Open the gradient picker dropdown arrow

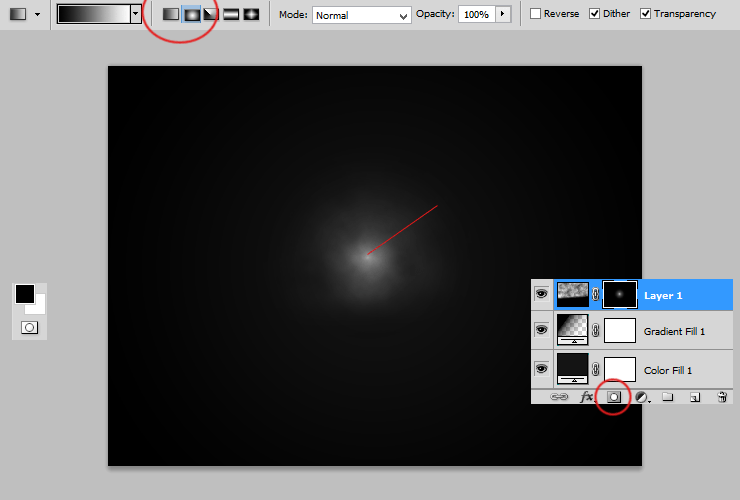pyautogui.click(x=135, y=14)
